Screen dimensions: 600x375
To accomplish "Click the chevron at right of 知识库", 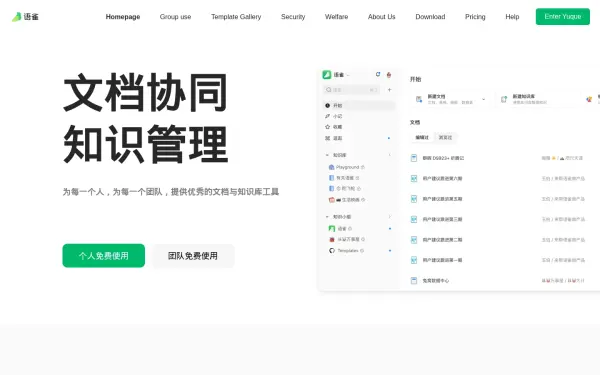I will (x=390, y=155).
